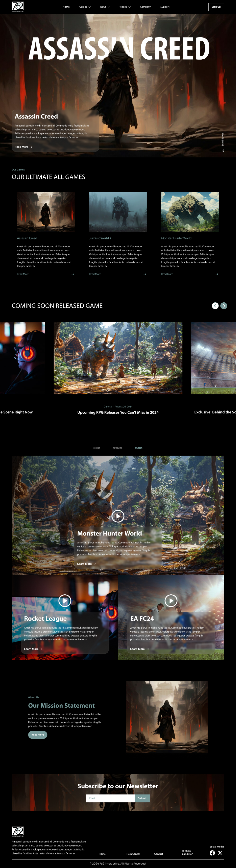Open the Monster Hunter World game thumbnail

[190, 212]
